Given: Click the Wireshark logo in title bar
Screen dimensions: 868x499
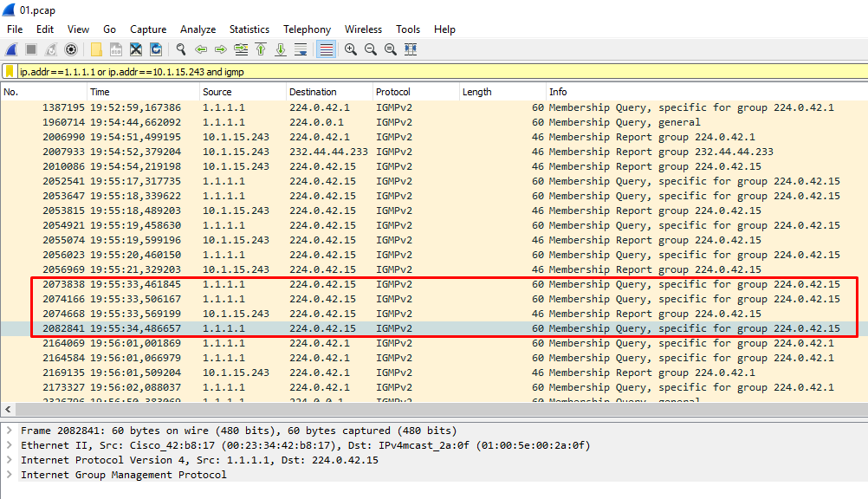Looking at the screenshot, I should point(9,10).
